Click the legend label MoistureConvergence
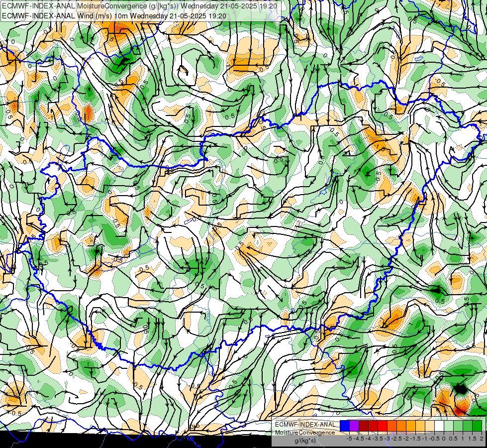Viewport: 487px width, 448px height. coord(305,433)
